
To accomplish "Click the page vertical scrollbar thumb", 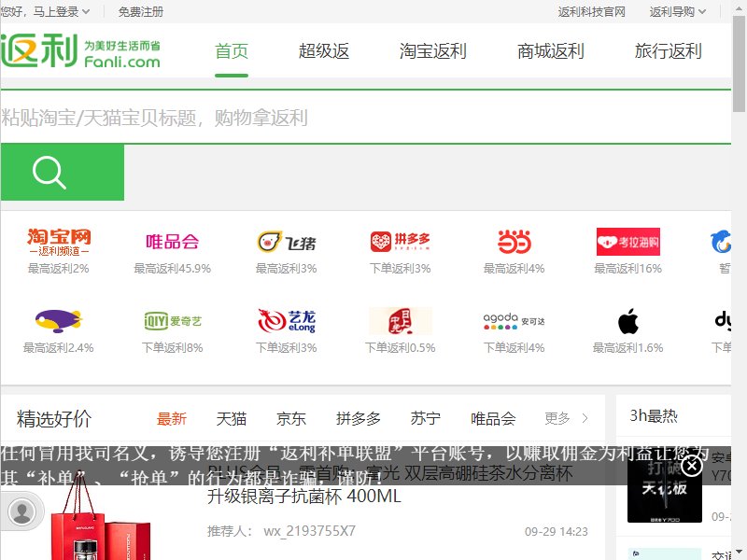I will (x=739, y=64).
